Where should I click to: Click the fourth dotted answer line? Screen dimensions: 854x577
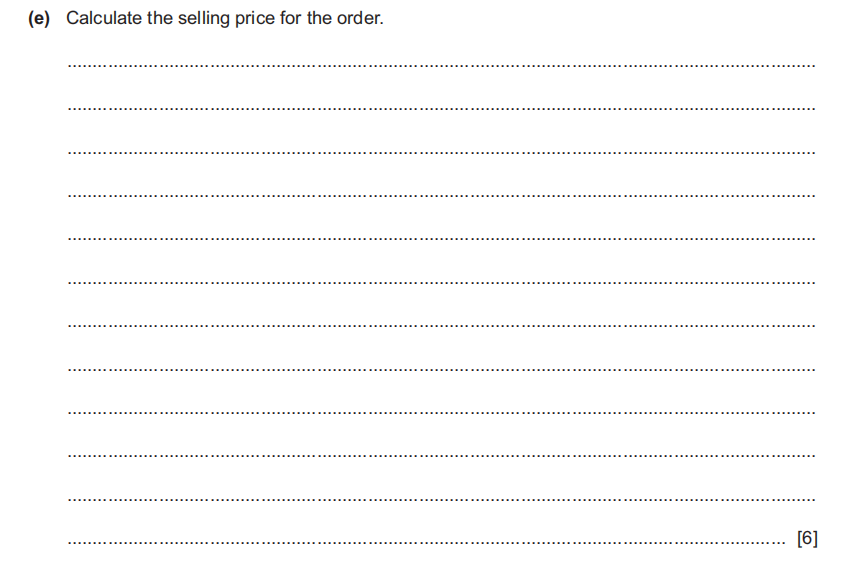pos(440,196)
